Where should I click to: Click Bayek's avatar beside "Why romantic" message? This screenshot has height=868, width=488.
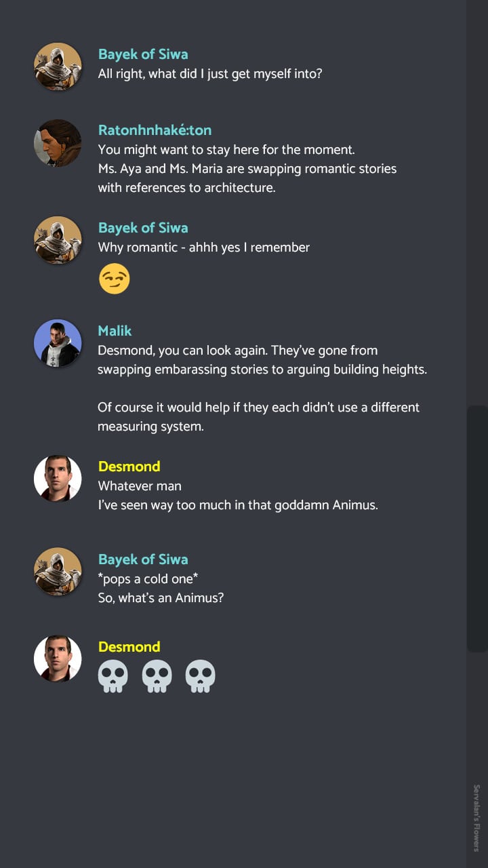pos(58,240)
